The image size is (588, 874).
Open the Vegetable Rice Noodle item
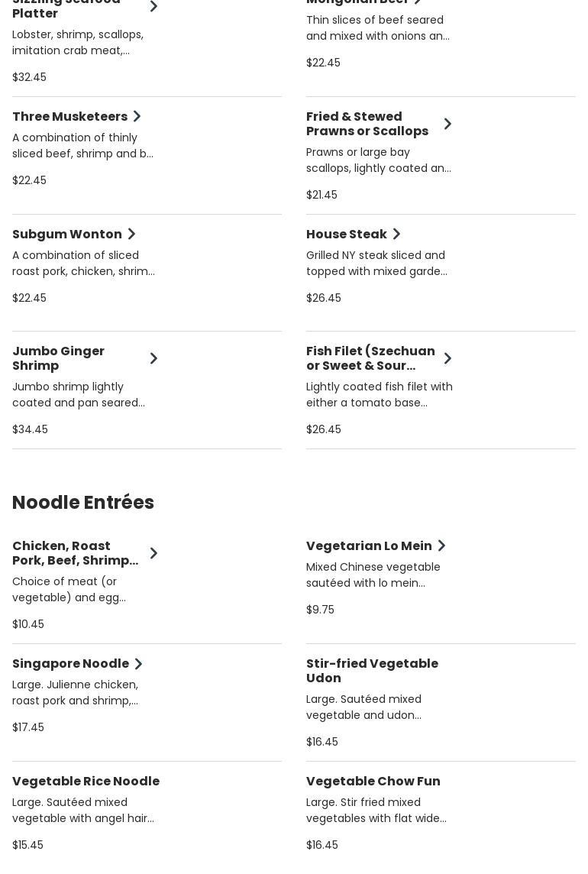click(86, 782)
